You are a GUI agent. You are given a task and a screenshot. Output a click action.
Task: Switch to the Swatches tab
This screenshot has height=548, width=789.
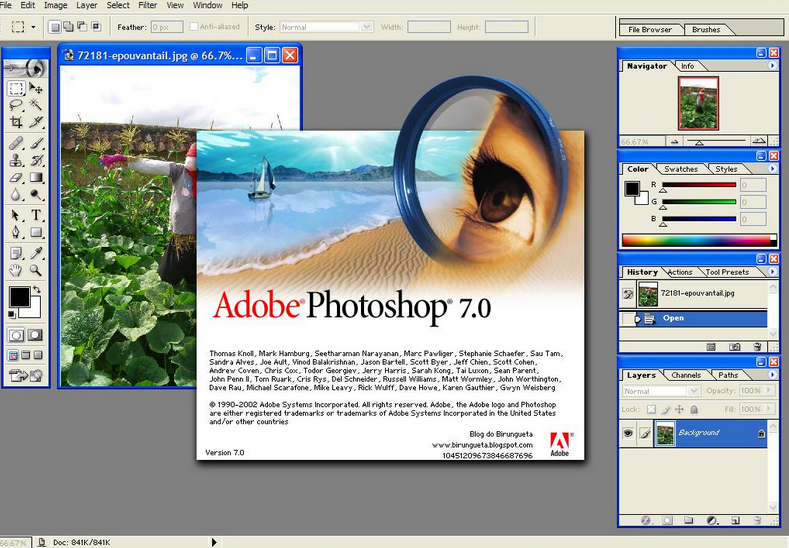681,169
